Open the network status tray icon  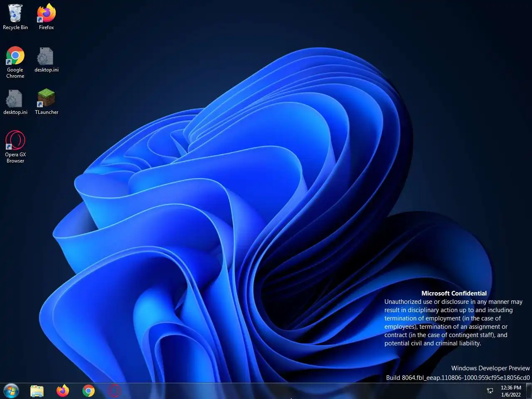pyautogui.click(x=490, y=391)
